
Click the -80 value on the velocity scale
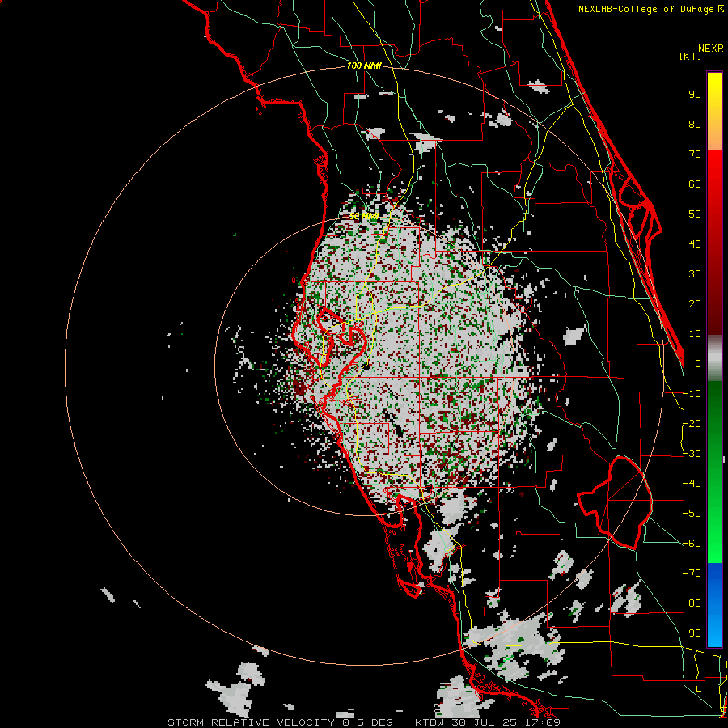(692, 603)
